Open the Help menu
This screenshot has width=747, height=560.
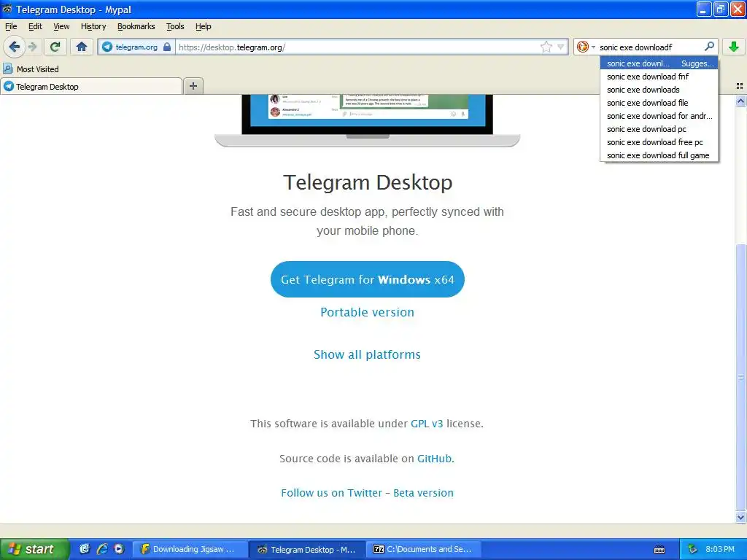pyautogui.click(x=203, y=26)
